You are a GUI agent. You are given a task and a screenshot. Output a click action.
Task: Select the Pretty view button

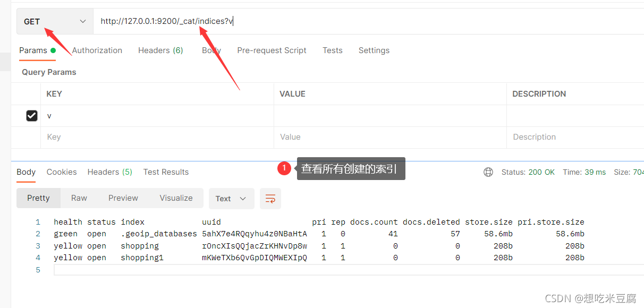(38, 198)
